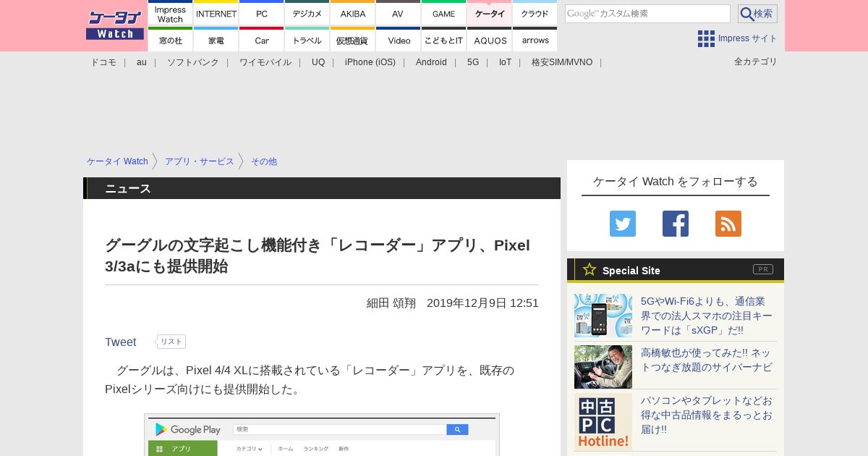The image size is (868, 456).
Task: Open the 5GやWi-Fi6 article link
Action: tap(707, 316)
